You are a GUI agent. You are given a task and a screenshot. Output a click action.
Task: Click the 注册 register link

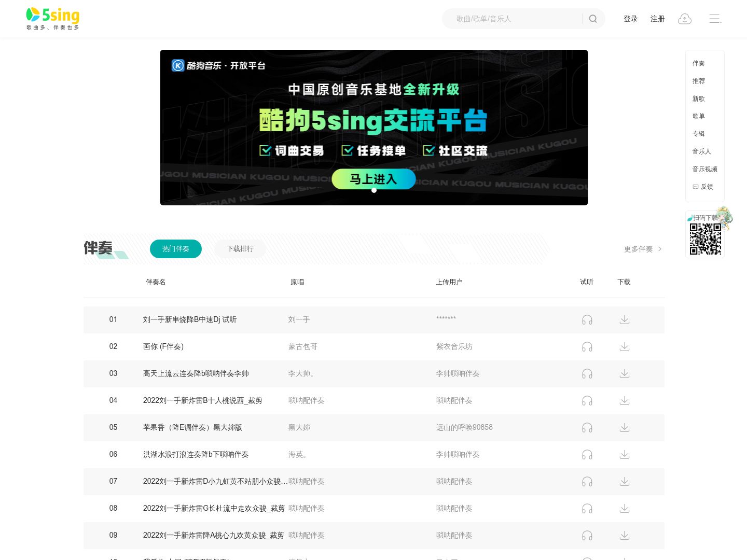[657, 19]
